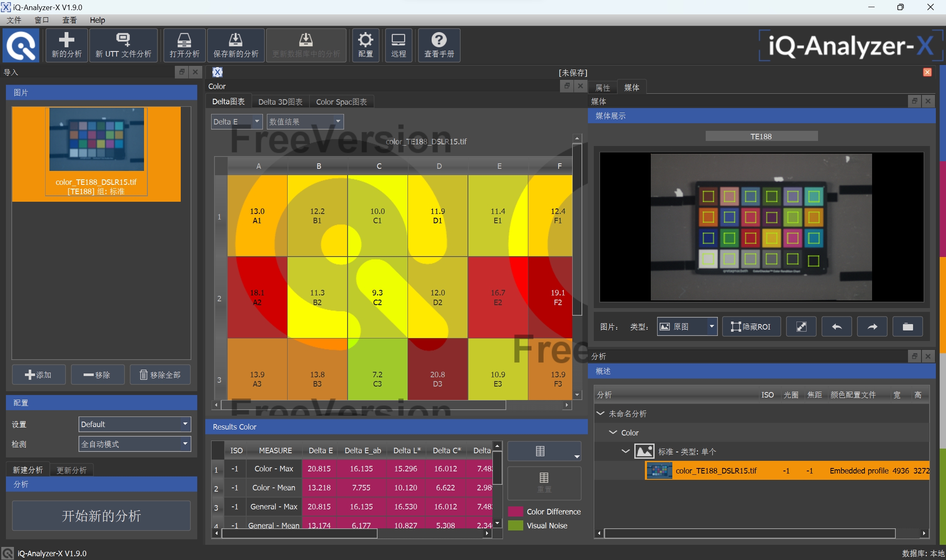
Task: Close the 导入 panel
Action: click(x=195, y=72)
